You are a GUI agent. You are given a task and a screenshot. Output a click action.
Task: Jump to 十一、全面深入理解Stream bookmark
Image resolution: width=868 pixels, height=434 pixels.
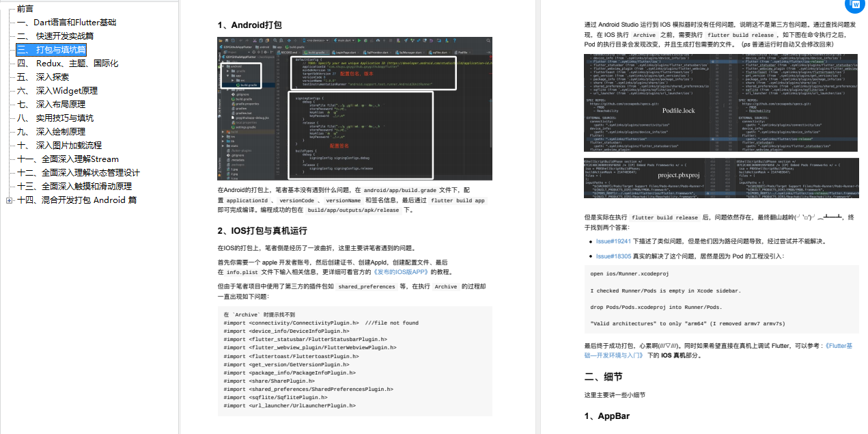tap(68, 159)
